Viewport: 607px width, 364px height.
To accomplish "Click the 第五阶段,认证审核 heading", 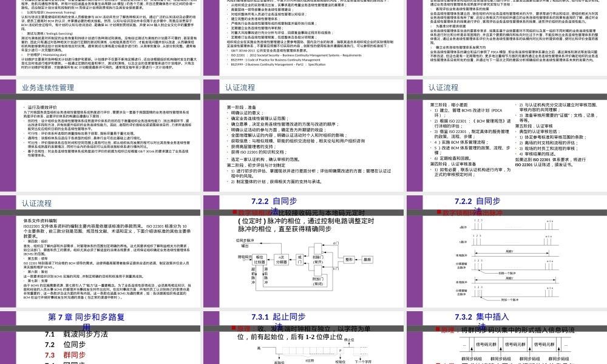I will click(534, 126).
